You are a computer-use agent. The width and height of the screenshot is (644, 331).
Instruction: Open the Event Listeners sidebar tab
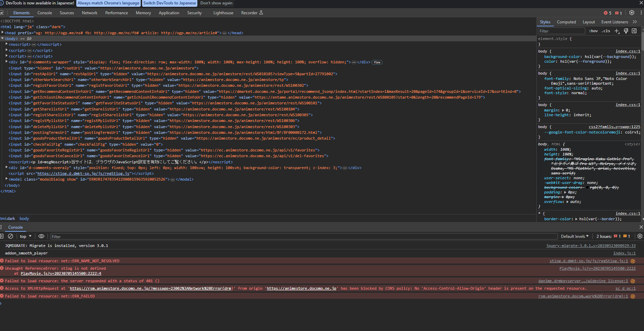pyautogui.click(x=614, y=22)
